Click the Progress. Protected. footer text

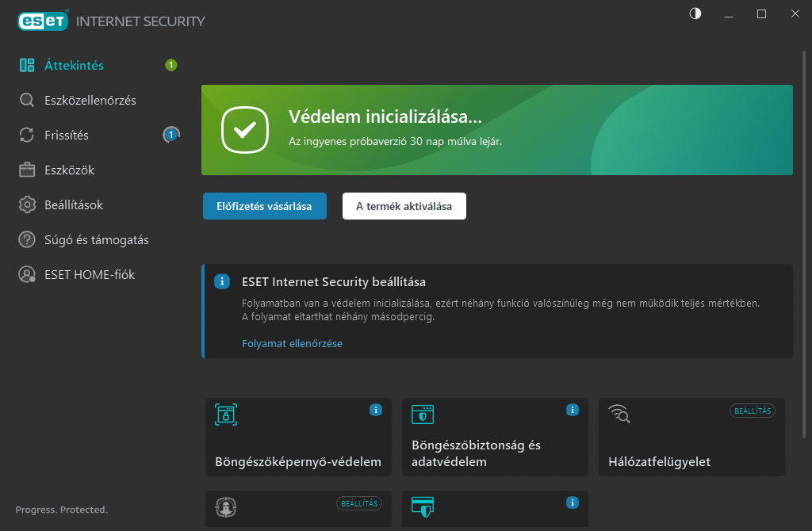pyautogui.click(x=62, y=510)
